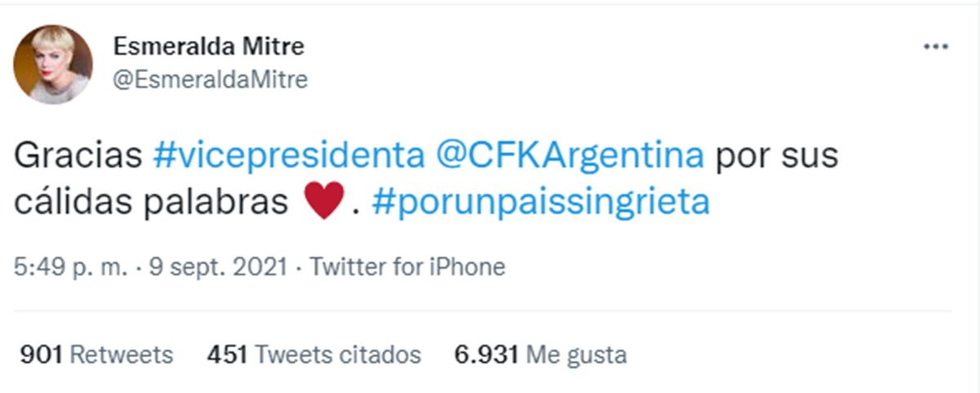
Task: View the 901 Retweets list
Action: coord(96,355)
